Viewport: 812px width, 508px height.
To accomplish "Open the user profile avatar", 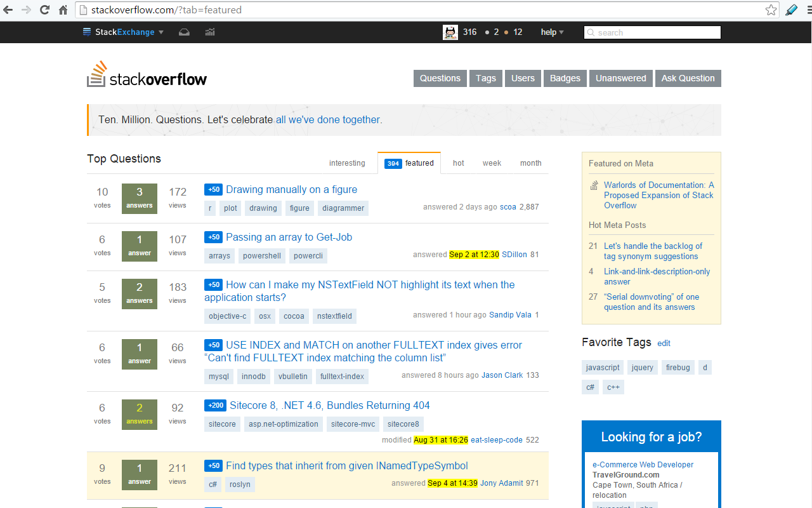I will point(450,32).
